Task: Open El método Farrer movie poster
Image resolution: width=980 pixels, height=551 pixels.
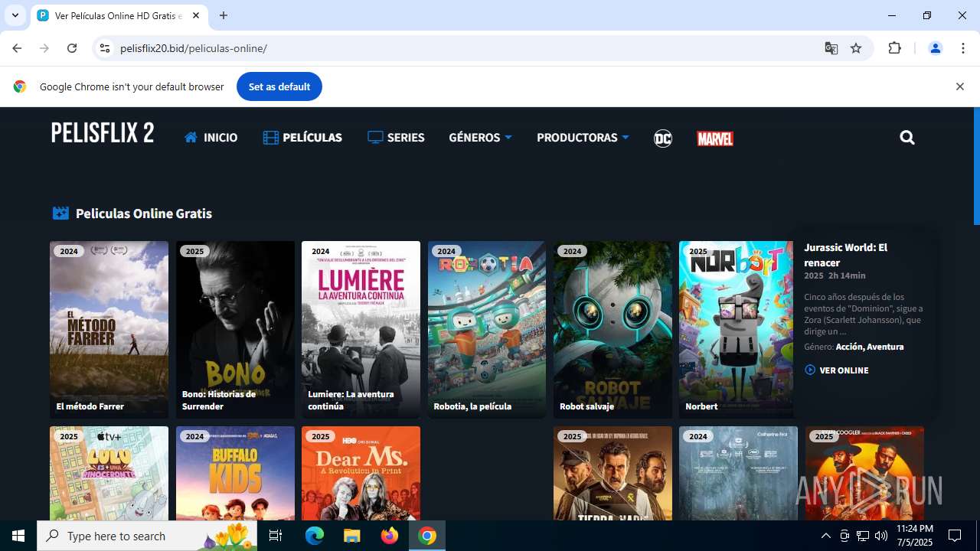Action: 109,330
